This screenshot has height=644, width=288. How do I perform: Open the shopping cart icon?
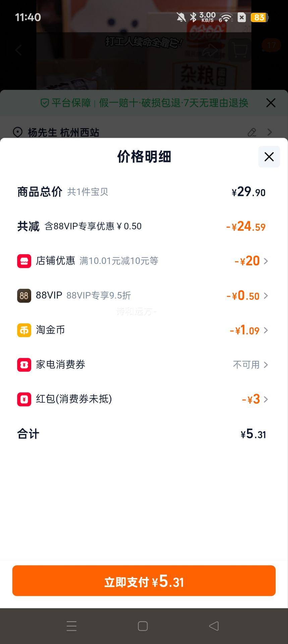240,50
